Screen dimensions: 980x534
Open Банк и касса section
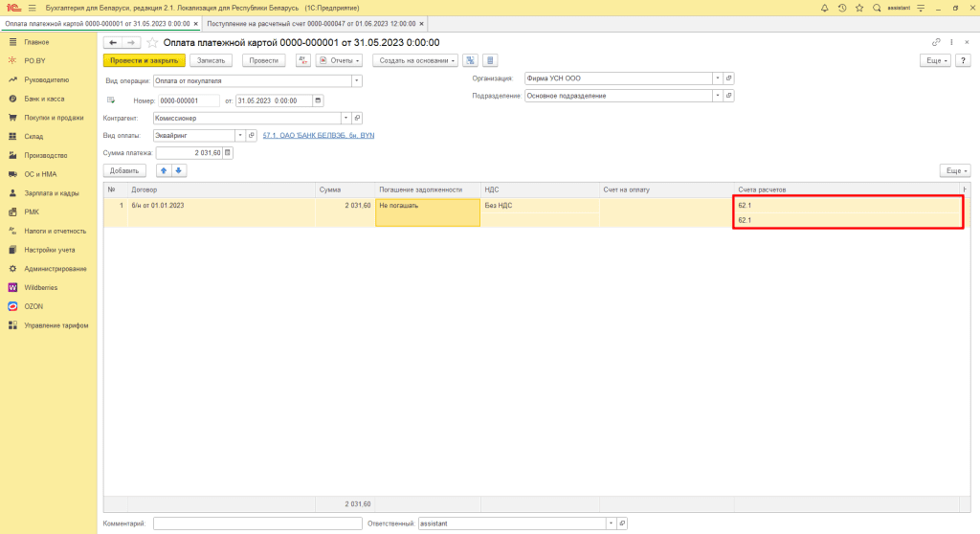click(43, 99)
